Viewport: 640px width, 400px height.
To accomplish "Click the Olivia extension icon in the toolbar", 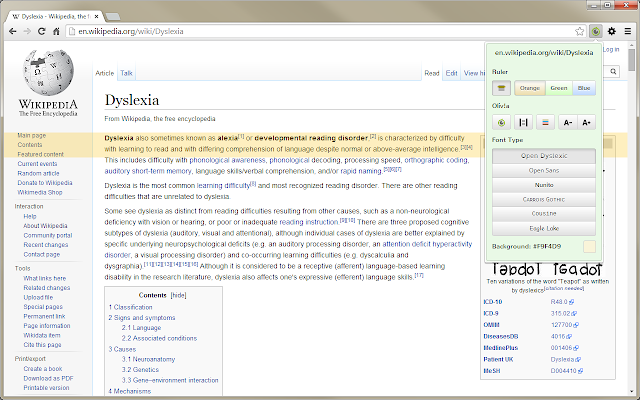I will coord(596,31).
